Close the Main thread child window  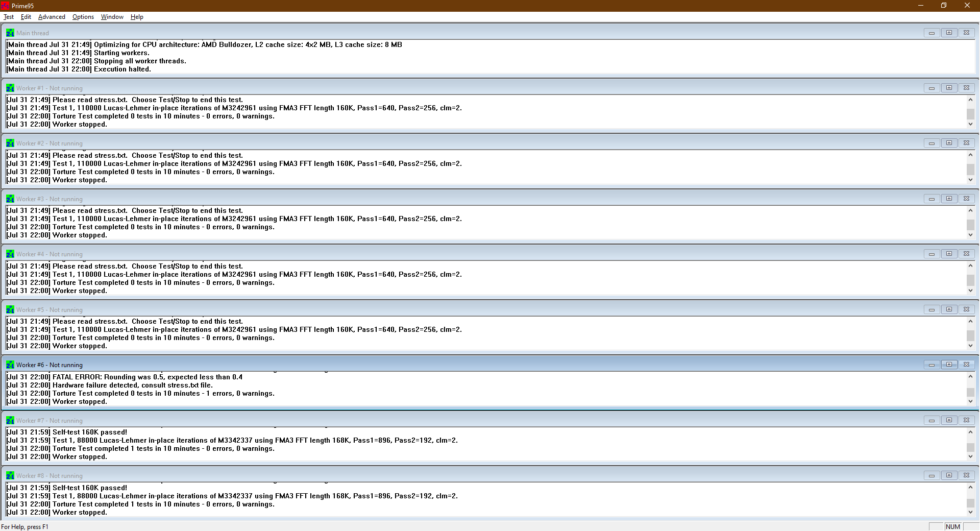(966, 33)
